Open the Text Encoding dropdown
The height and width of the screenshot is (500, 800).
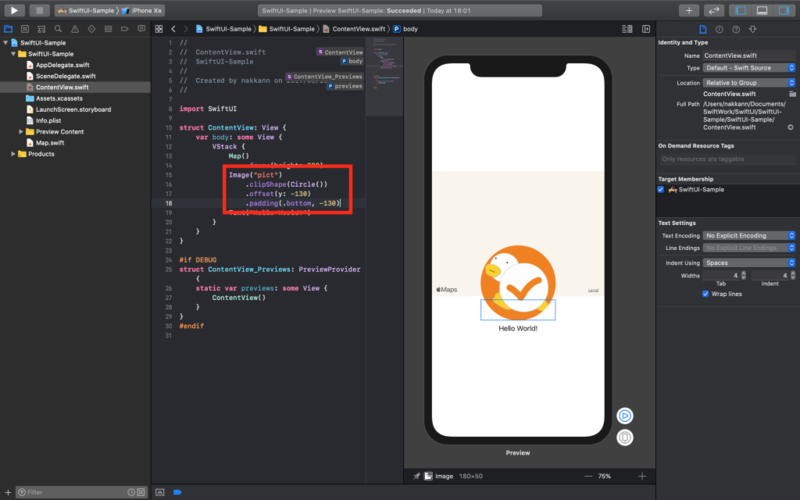[x=748, y=236]
